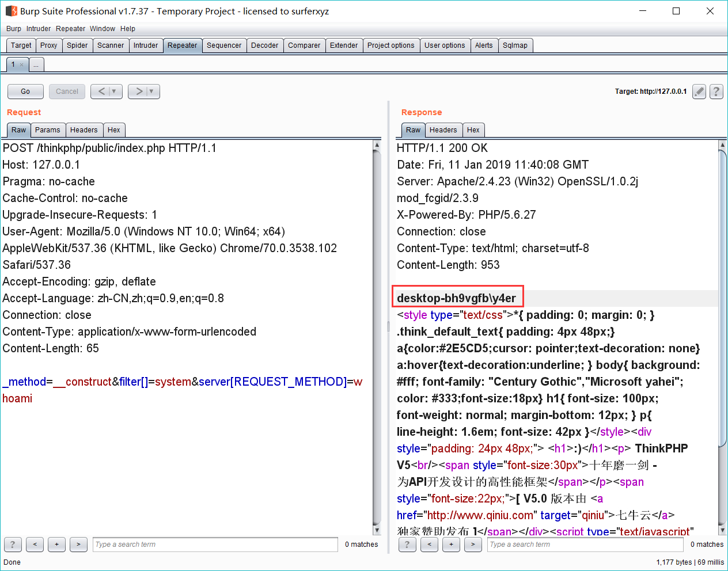
Task: Open the Window menu
Action: [x=103, y=29]
